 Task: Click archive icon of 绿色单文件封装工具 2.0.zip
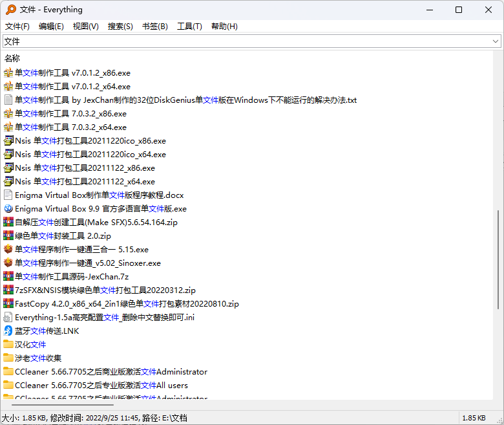tap(8, 236)
